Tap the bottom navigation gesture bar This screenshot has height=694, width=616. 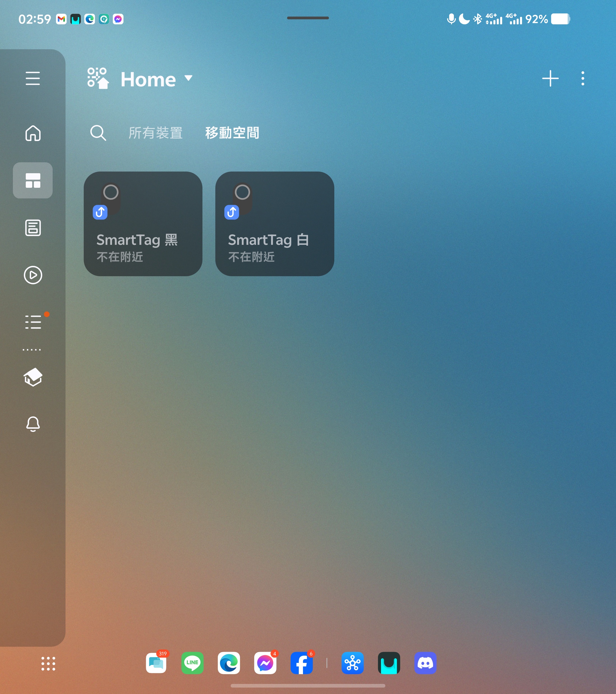tap(308, 686)
